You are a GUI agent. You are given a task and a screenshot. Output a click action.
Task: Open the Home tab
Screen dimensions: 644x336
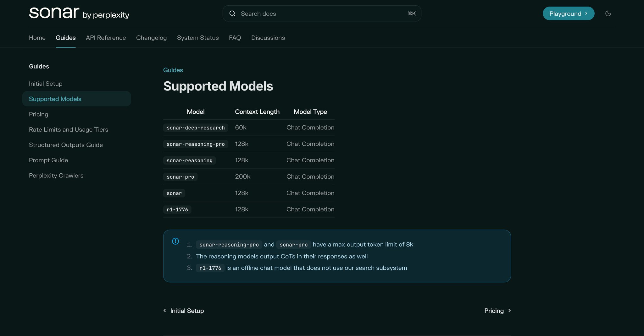tap(37, 38)
